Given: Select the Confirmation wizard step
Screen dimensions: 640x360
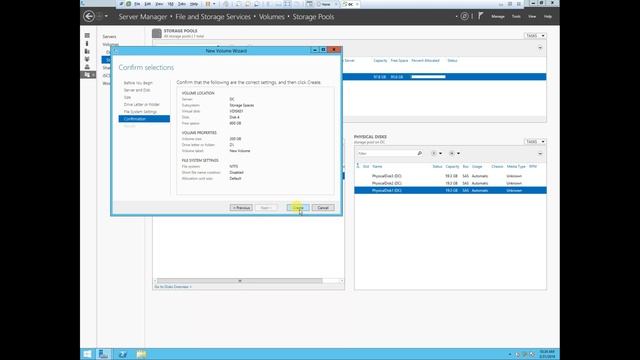Looking at the screenshot, I should pos(144,119).
